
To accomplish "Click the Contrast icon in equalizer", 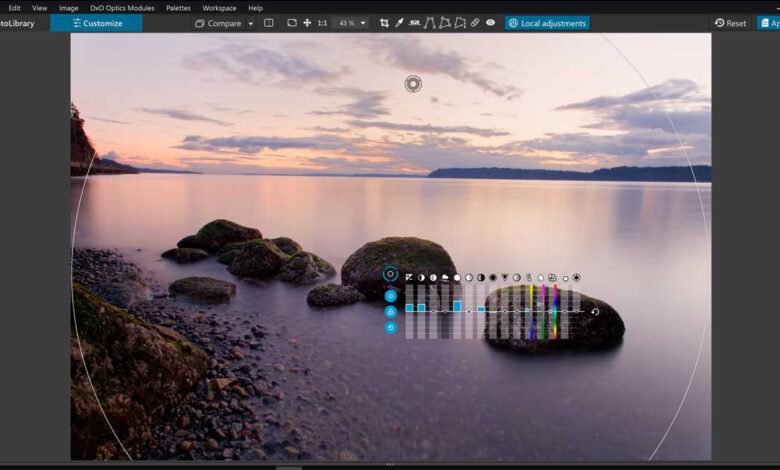I will (421, 277).
